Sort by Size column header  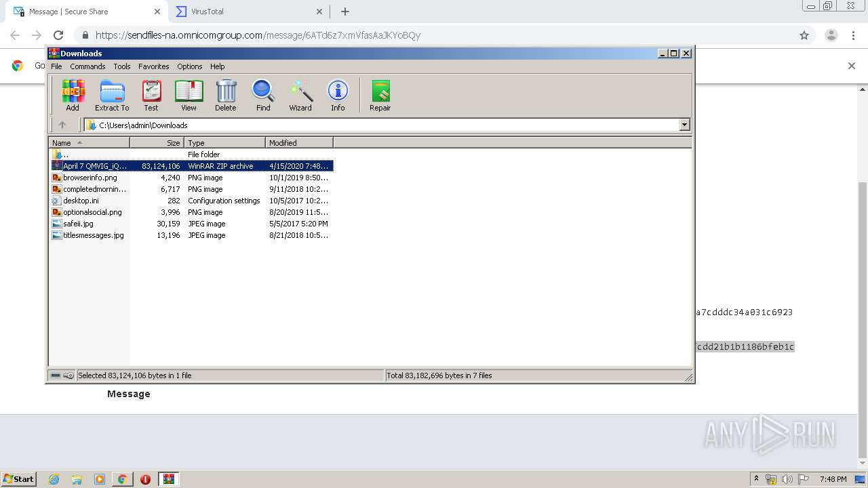pyautogui.click(x=157, y=143)
